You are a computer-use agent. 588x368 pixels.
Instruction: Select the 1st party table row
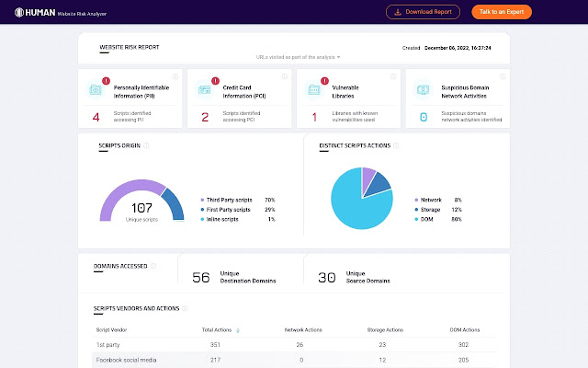click(x=294, y=345)
